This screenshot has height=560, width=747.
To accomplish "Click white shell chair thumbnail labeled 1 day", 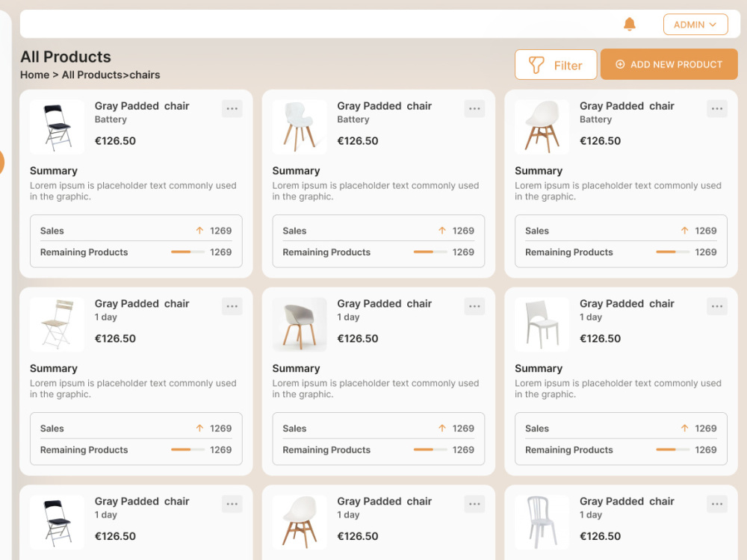I will (x=300, y=522).
